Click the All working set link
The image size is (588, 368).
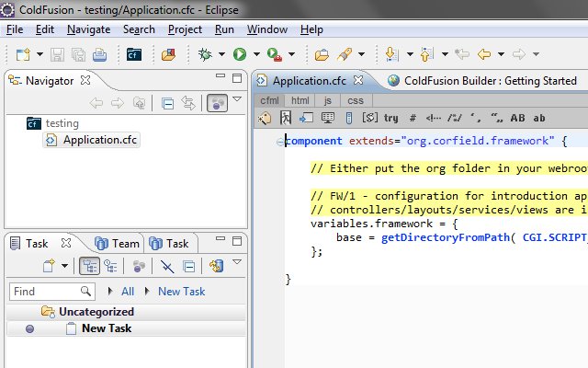(x=128, y=292)
